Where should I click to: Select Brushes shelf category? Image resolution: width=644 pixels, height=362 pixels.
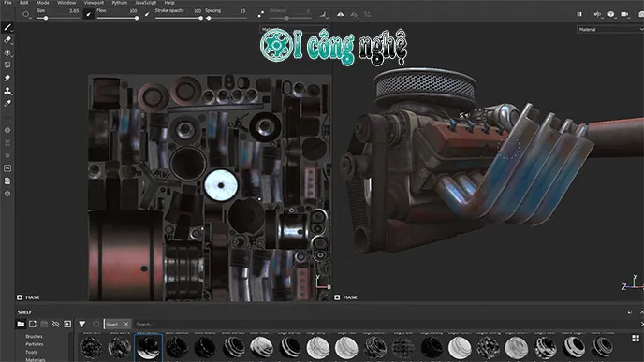(34, 336)
